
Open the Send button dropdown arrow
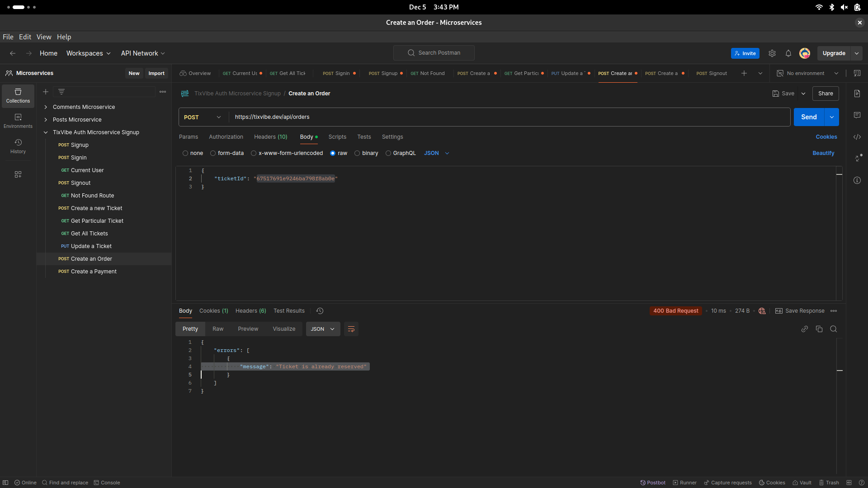pos(832,116)
